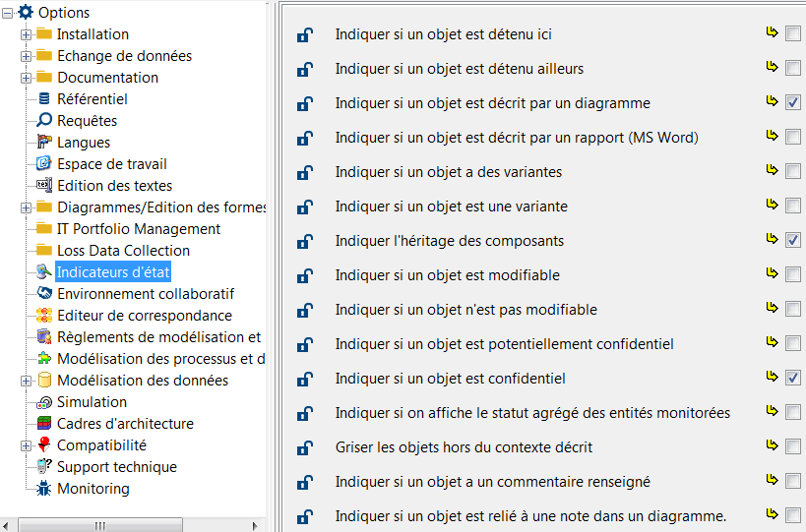Open IT Portfolio Management options
The image size is (806, 532).
click(139, 229)
